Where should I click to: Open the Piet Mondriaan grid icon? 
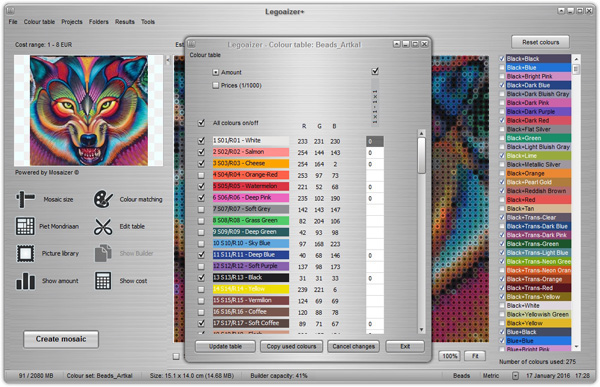pos(25,226)
